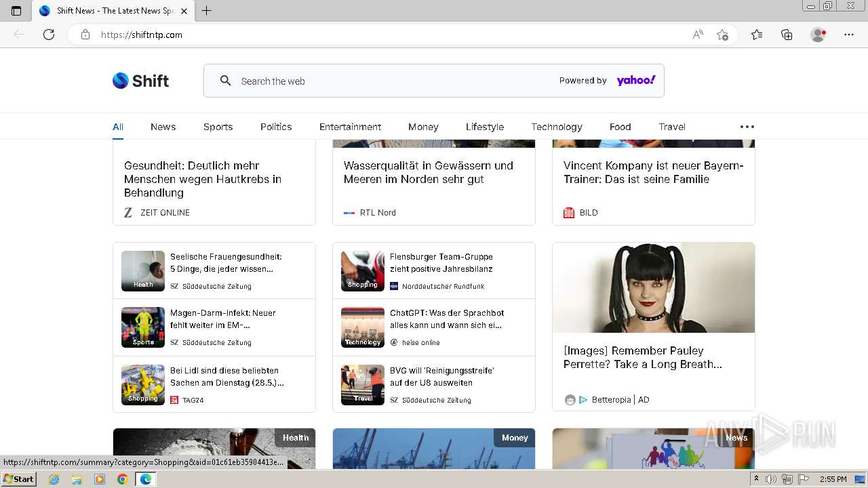Screen dimensions: 868x488
Task: Open Wasserqualität in Gewässern article
Action: (x=429, y=172)
